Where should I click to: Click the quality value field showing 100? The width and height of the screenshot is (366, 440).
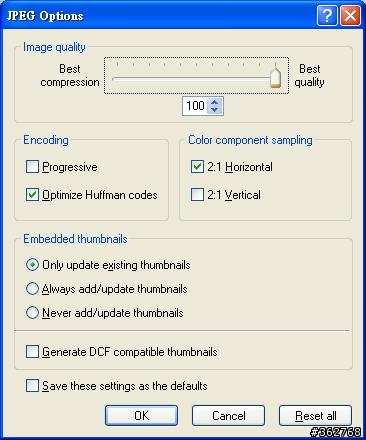pos(195,106)
